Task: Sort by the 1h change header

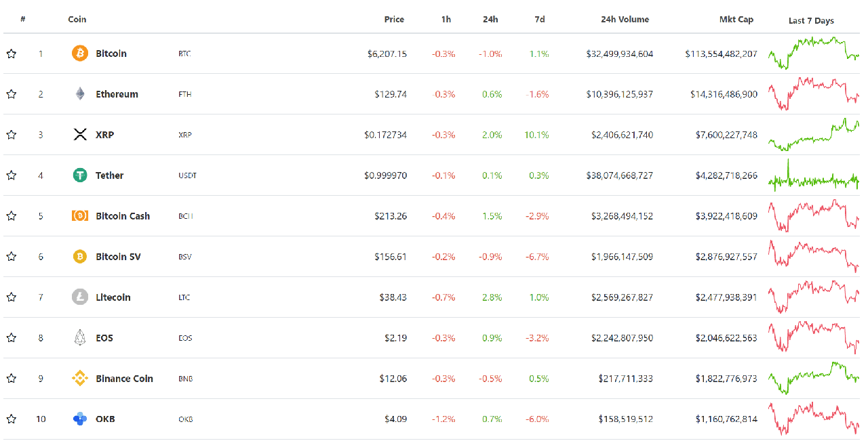Action: [x=446, y=19]
